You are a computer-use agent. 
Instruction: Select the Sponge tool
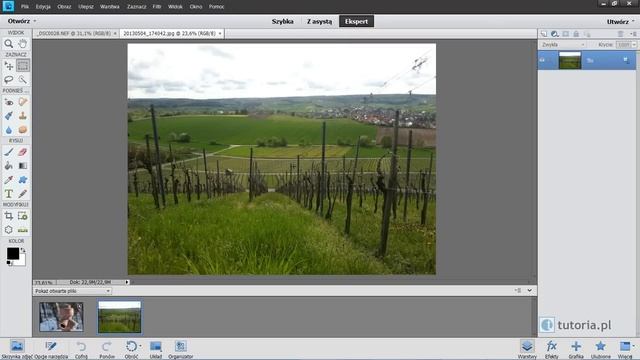pyautogui.click(x=23, y=130)
